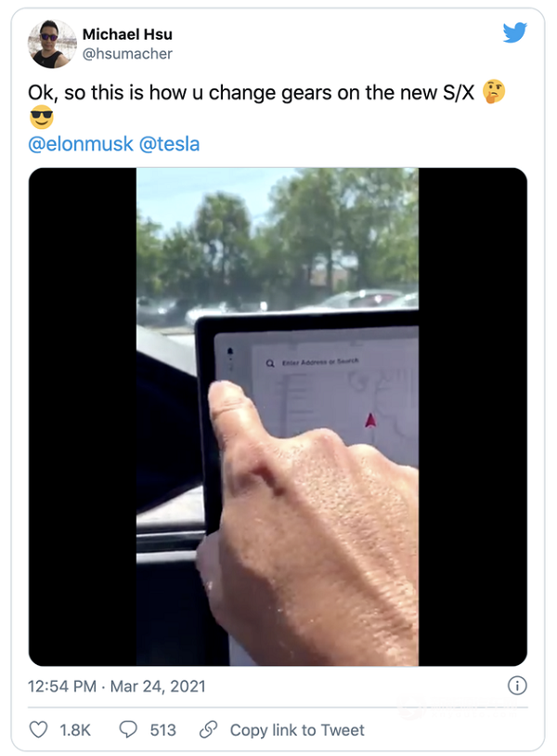Screen dimensions: 557x756
Task: Open the @tesla mention
Action: [x=169, y=144]
